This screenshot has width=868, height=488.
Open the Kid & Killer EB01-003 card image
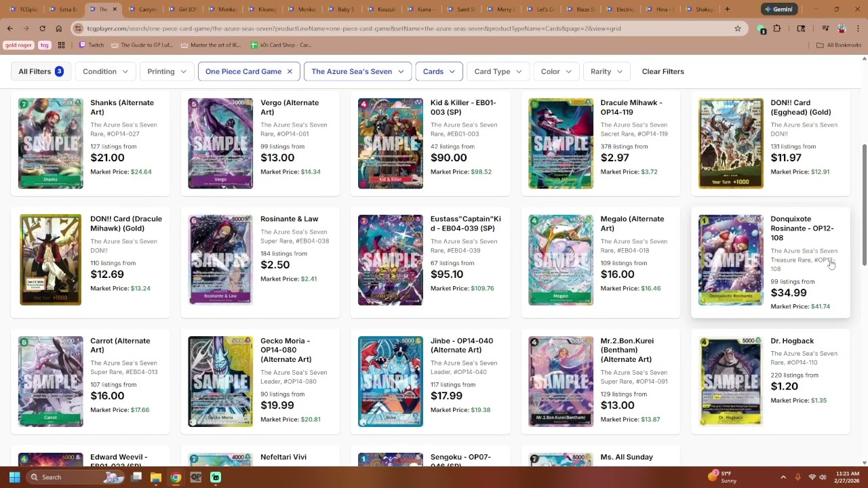[391, 143]
